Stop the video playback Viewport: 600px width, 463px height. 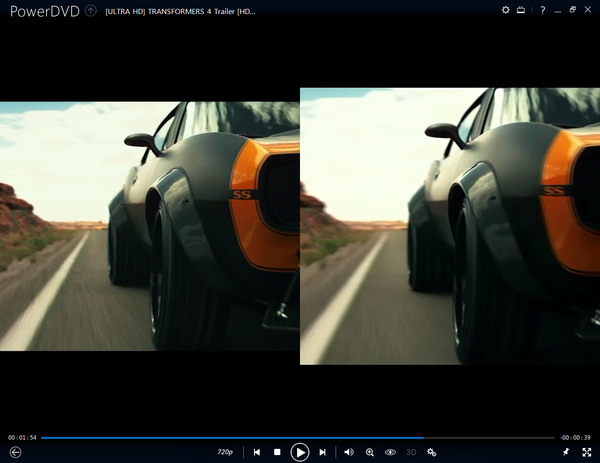click(x=277, y=452)
